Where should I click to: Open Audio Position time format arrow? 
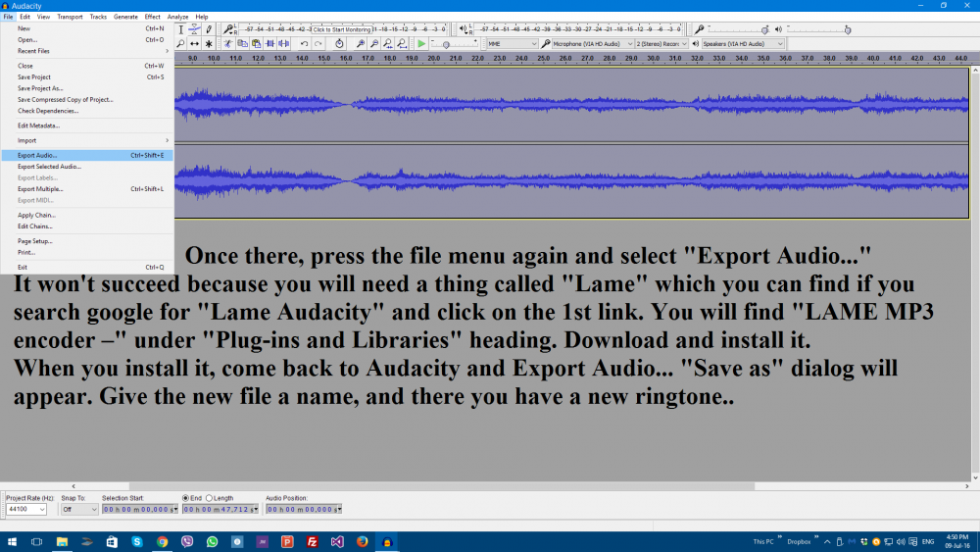339,510
